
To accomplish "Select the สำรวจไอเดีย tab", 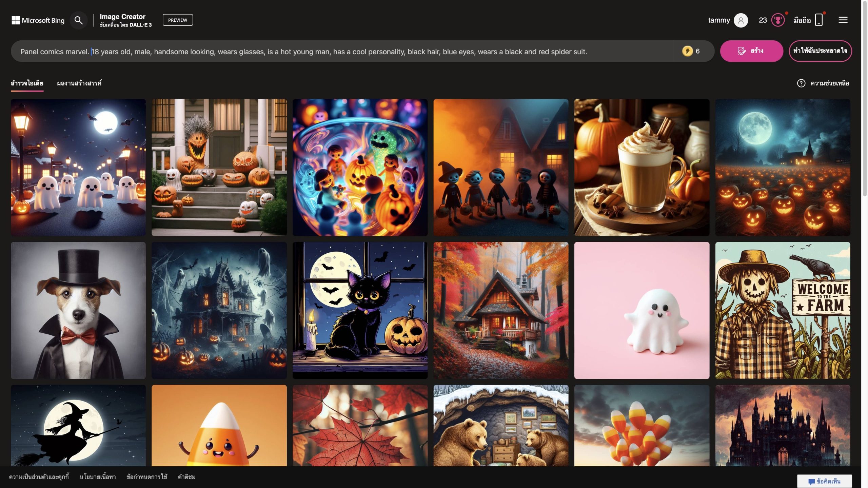I will (x=27, y=83).
